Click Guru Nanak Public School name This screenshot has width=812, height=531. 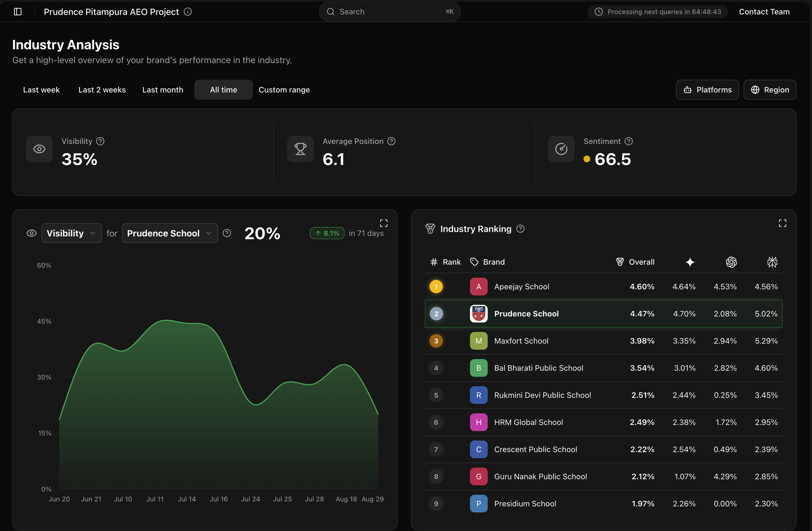(540, 476)
